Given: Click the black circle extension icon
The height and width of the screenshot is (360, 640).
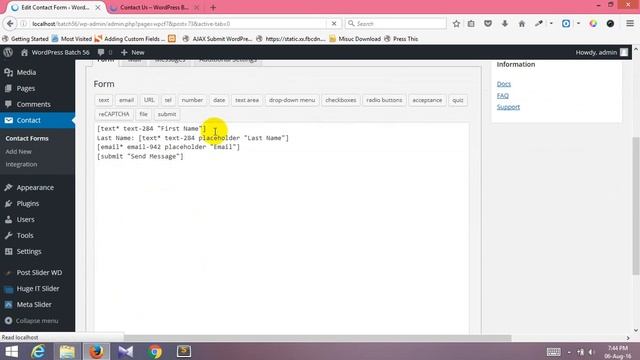Looking at the screenshot, I should (610, 24).
